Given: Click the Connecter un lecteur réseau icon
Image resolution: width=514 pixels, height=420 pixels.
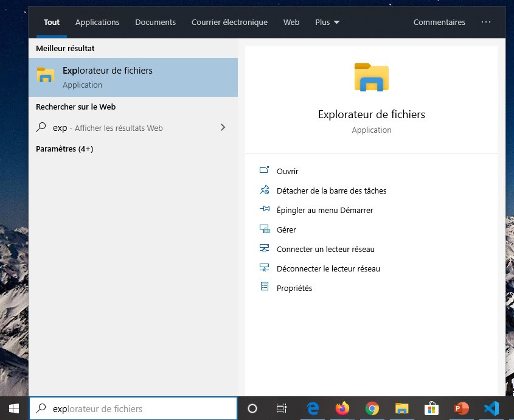Looking at the screenshot, I should point(264,248).
